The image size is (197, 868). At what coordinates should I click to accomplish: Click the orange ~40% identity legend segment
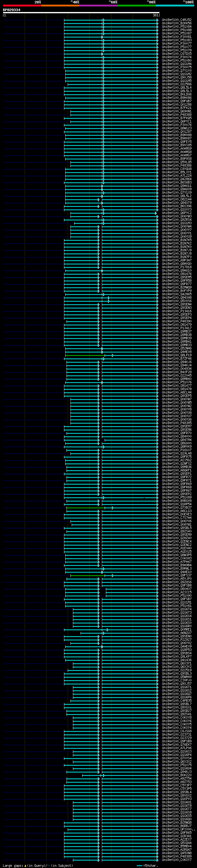[60, 6]
